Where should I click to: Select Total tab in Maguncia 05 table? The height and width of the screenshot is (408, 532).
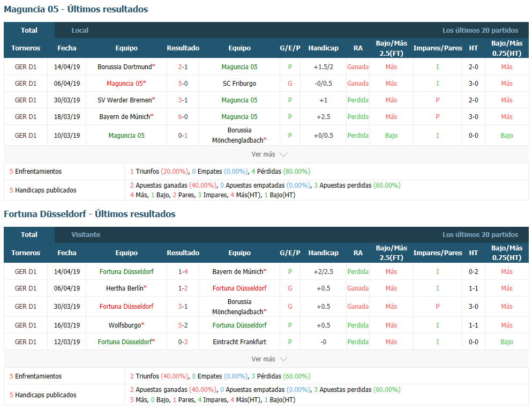click(29, 30)
